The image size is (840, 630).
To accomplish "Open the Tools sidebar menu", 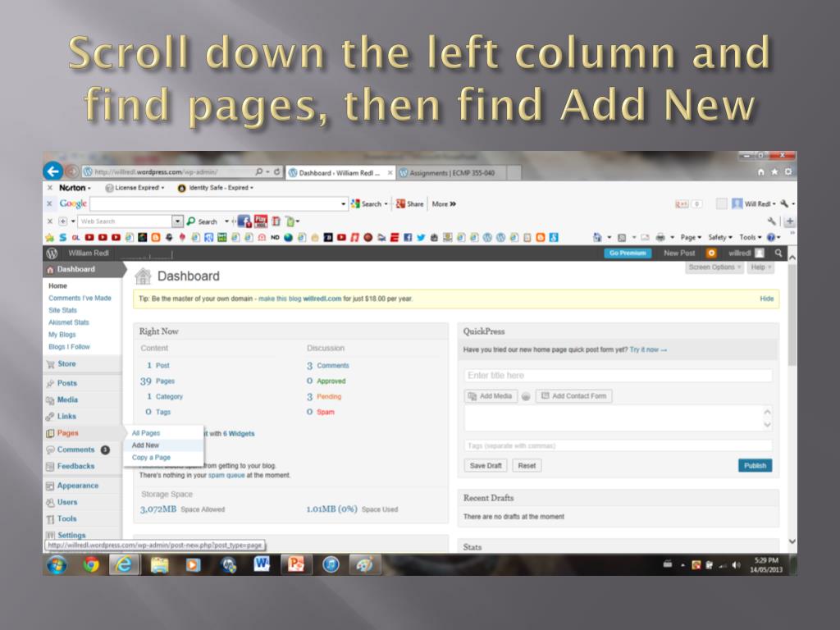I will [x=67, y=518].
